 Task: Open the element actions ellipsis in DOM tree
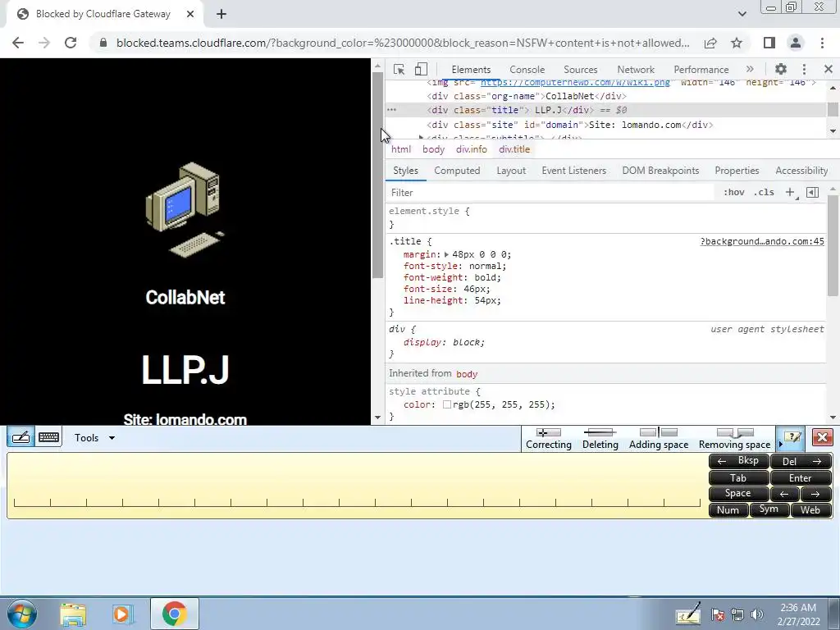[391, 110]
